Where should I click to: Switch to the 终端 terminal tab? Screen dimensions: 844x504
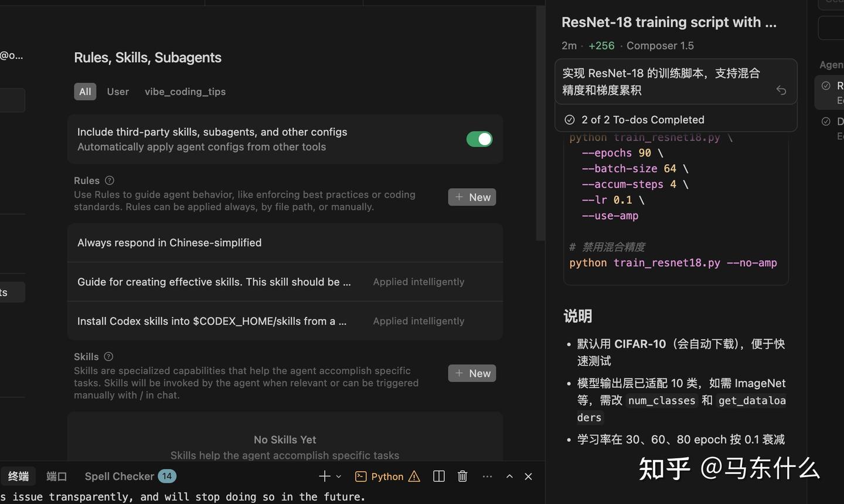coord(18,476)
